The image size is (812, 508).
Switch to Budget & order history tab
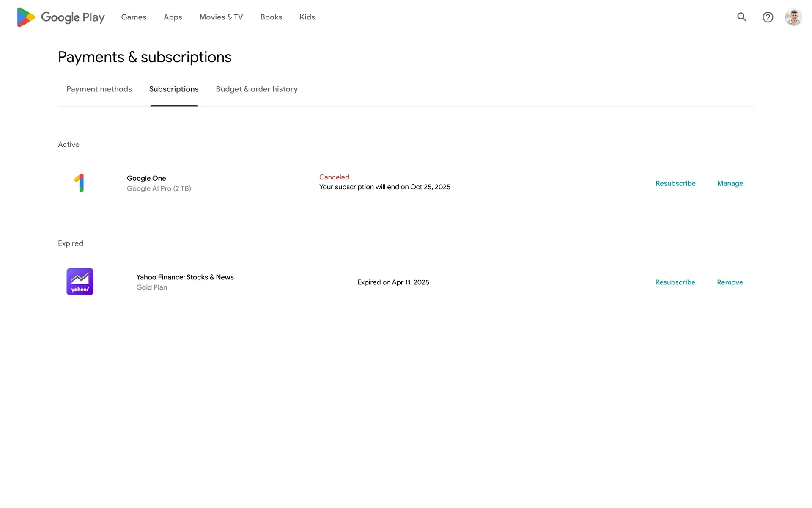pos(257,89)
